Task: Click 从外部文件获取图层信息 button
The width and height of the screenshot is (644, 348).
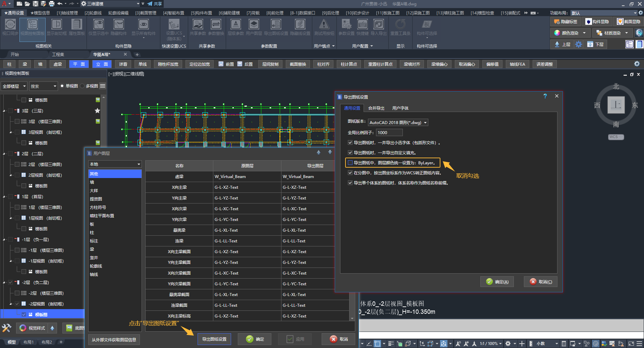Action: (114, 340)
